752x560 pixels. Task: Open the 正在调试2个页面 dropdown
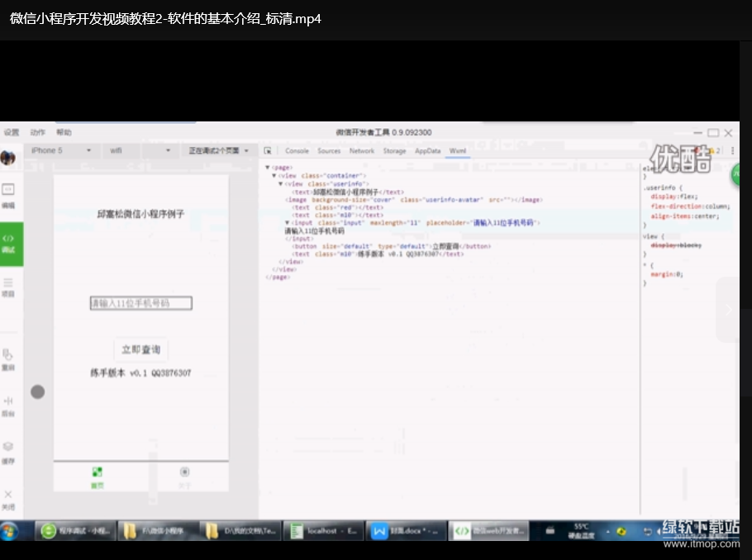pyautogui.click(x=219, y=150)
